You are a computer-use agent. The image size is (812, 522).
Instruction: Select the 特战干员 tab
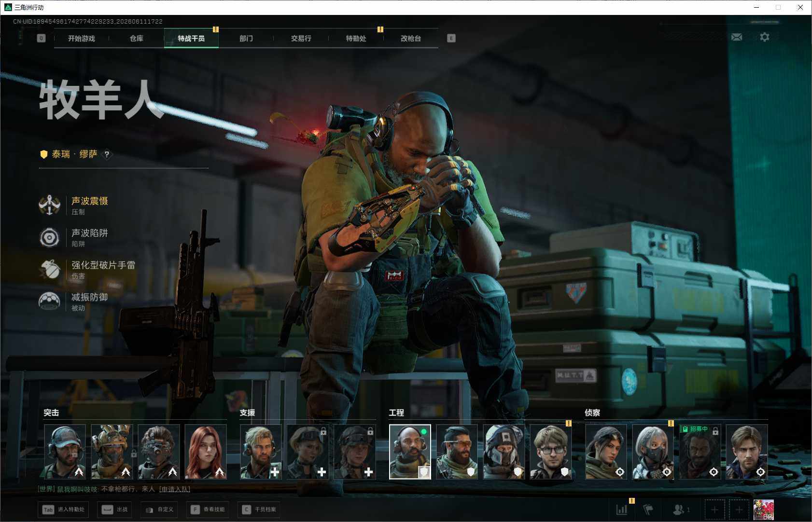coord(191,38)
